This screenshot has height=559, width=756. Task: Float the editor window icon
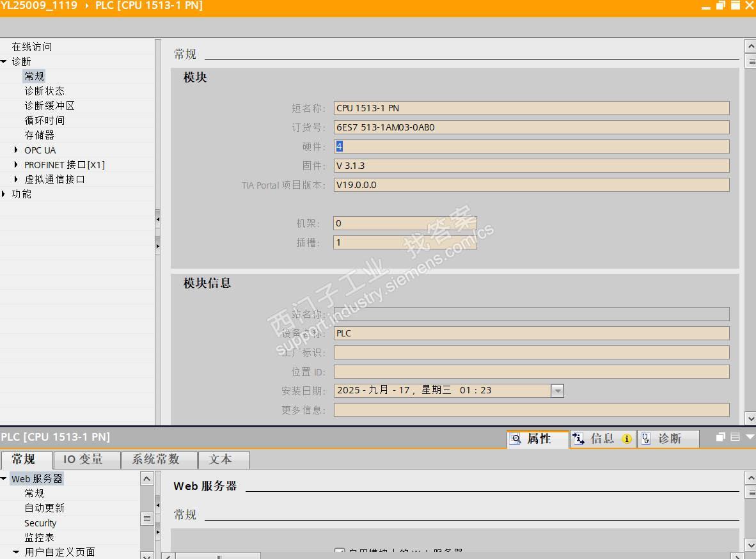coord(721,5)
